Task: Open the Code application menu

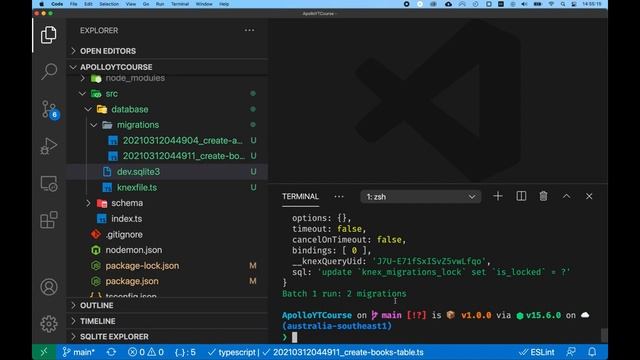Action: tap(57, 4)
